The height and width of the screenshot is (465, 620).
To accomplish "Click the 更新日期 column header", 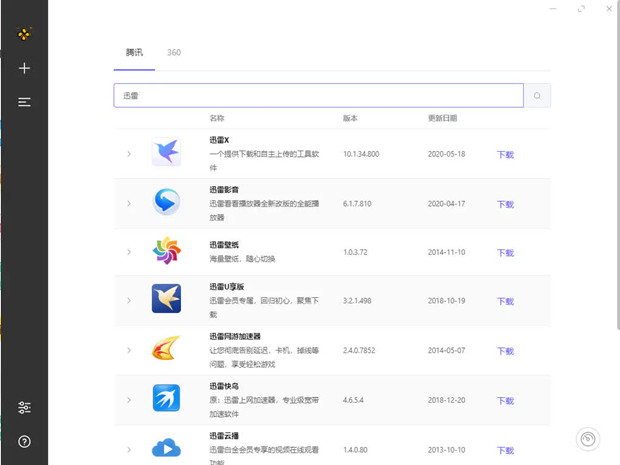I will coord(442,118).
